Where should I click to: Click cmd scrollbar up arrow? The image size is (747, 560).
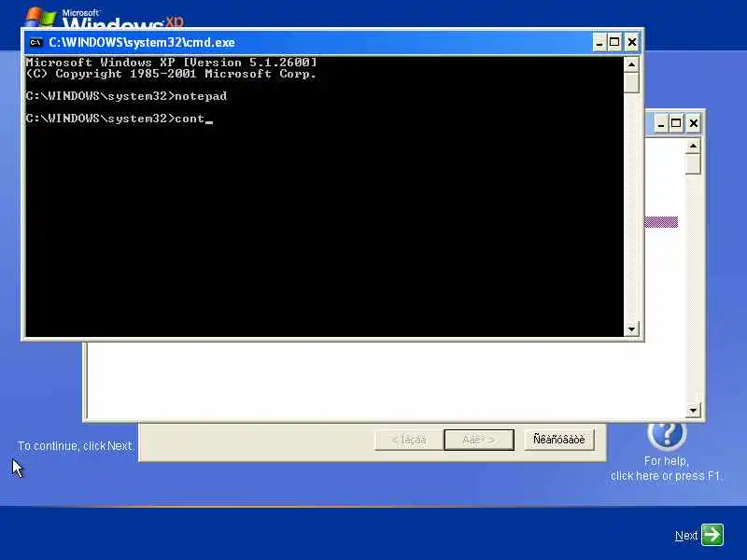pyautogui.click(x=631, y=64)
